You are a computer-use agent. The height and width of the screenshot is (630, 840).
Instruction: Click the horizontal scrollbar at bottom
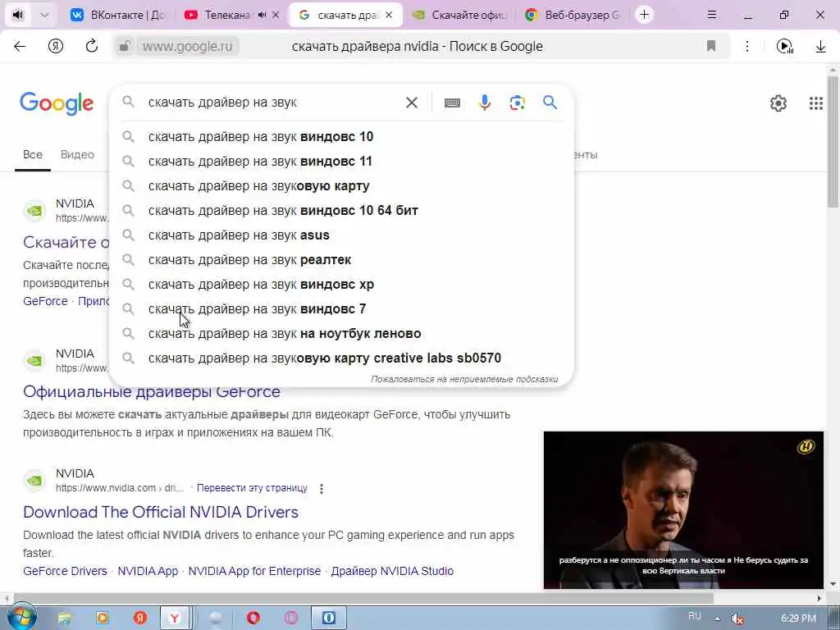363,598
